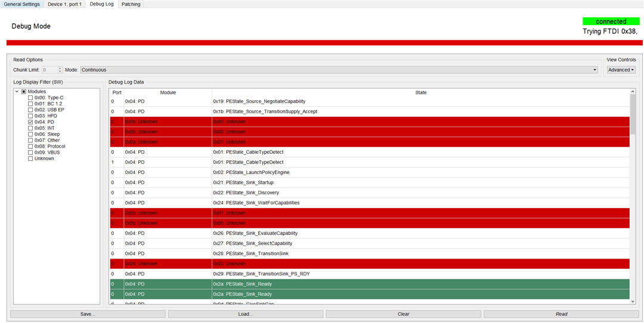Select row 0x28: PEState_Sink_TransitionSink
The width and height of the screenshot is (644, 323).
click(x=370, y=254)
